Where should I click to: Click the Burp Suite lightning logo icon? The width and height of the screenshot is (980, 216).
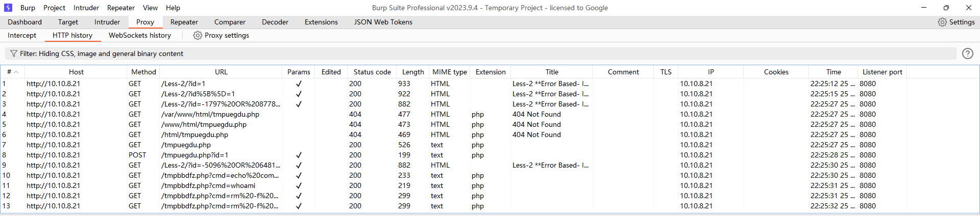coord(8,8)
